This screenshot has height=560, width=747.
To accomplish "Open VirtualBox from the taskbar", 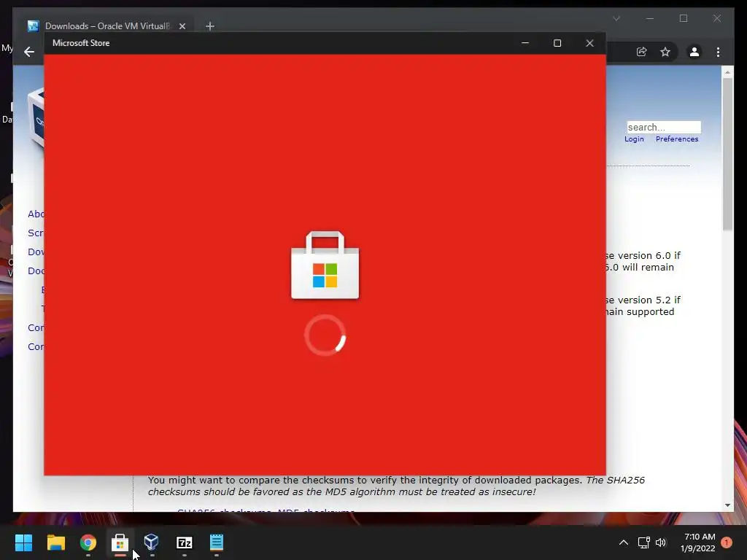I will [x=152, y=542].
